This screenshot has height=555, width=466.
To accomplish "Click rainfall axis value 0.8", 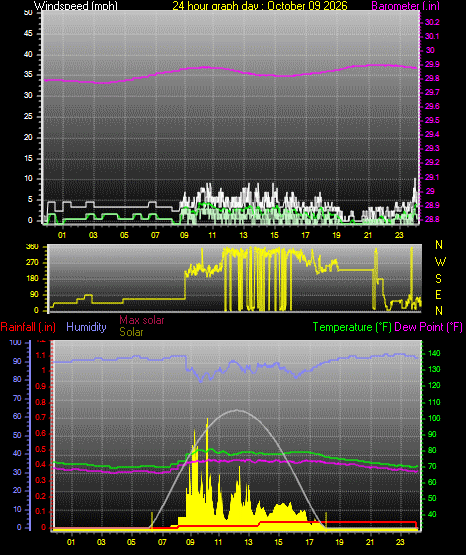I will (x=41, y=402).
